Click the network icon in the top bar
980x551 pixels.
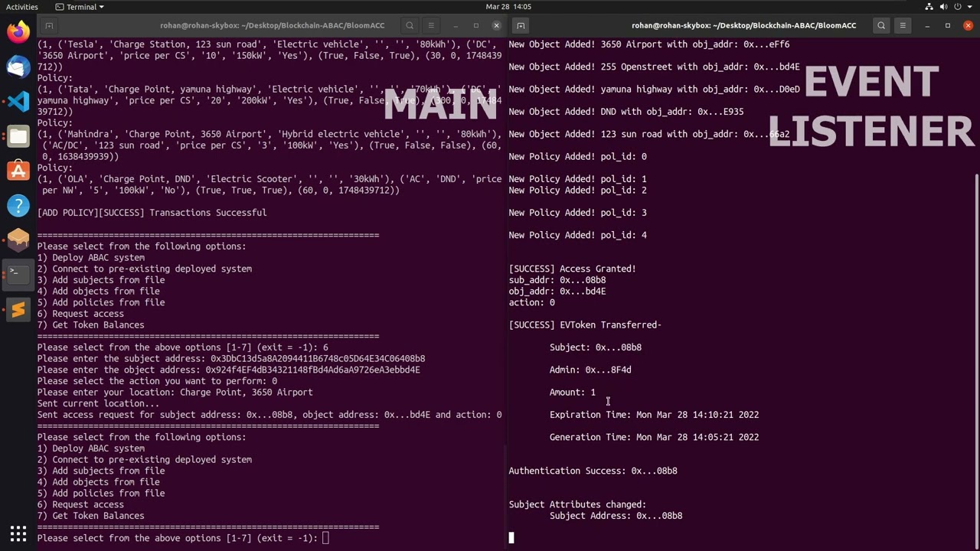929,7
